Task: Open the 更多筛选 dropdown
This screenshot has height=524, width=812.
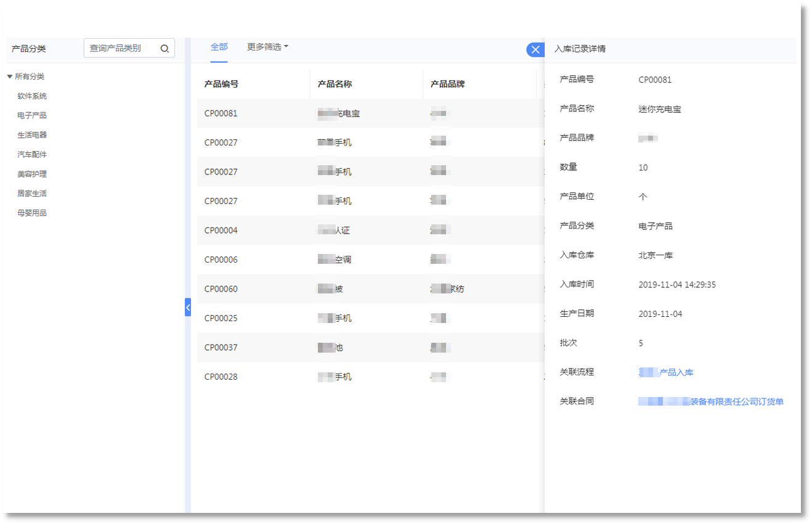Action: pyautogui.click(x=267, y=47)
